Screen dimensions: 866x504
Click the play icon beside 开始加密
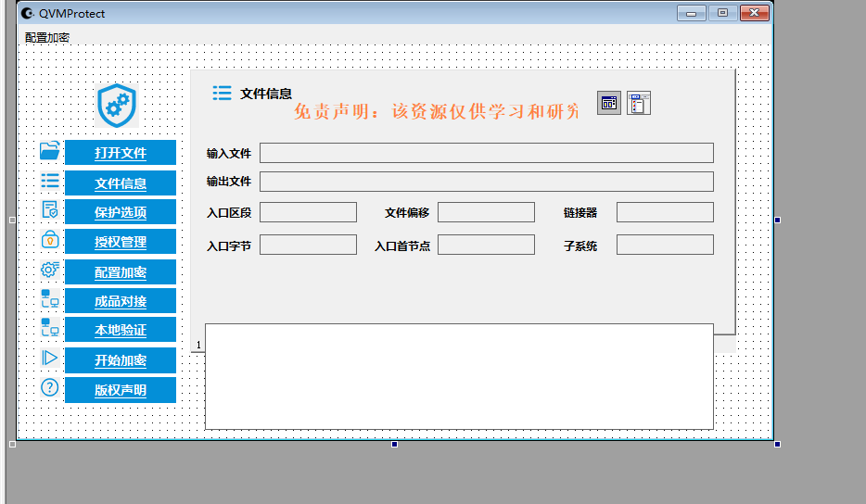(x=50, y=358)
